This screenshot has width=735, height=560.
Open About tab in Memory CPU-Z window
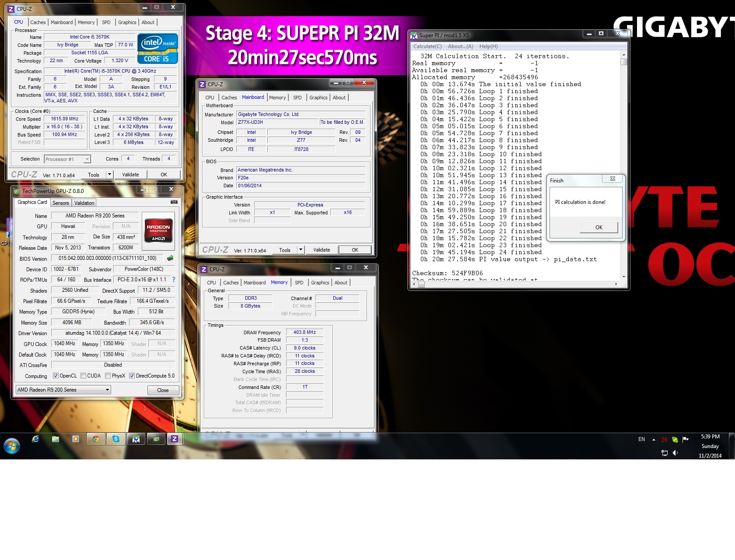point(341,283)
